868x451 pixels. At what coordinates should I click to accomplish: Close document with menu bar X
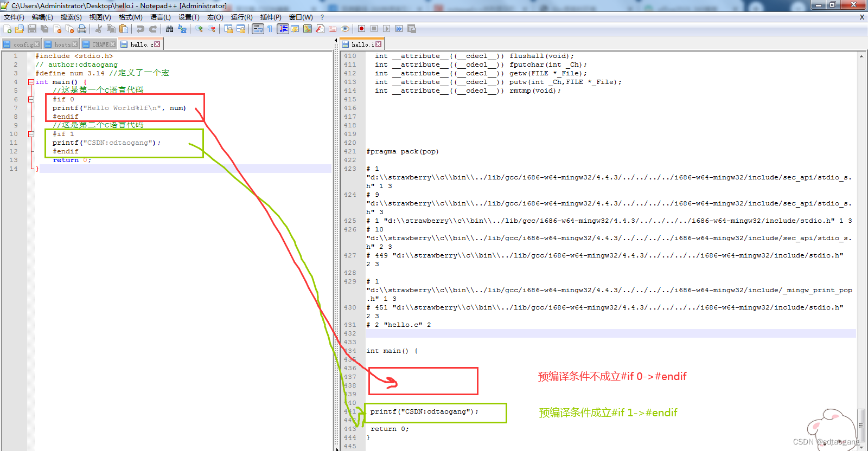862,17
